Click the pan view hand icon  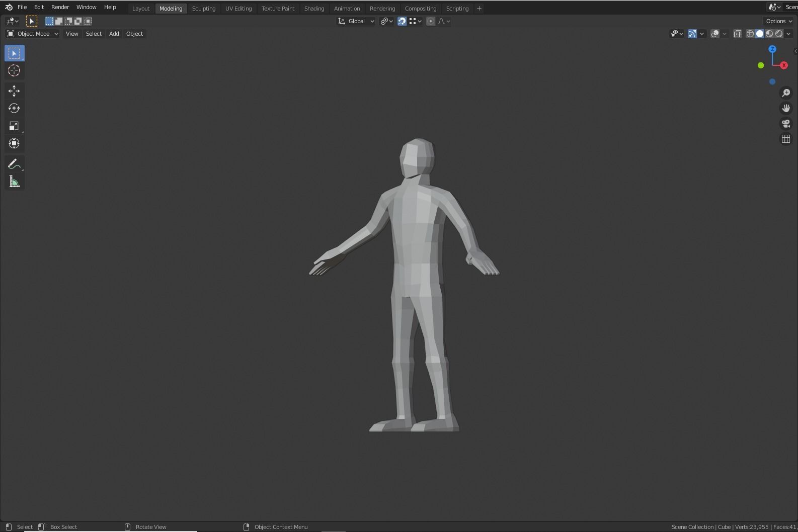pyautogui.click(x=786, y=108)
